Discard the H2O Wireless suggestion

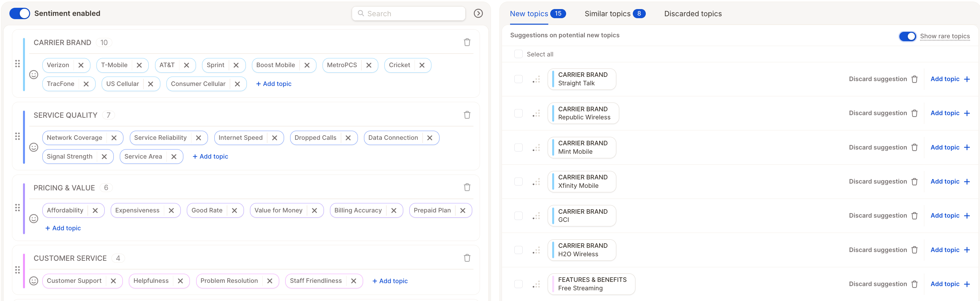[883, 250]
